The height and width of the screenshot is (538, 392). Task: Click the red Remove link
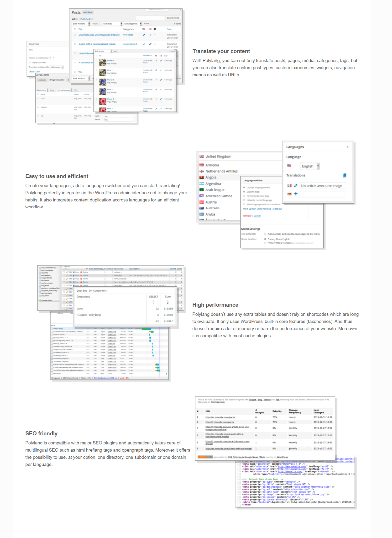coord(247,216)
